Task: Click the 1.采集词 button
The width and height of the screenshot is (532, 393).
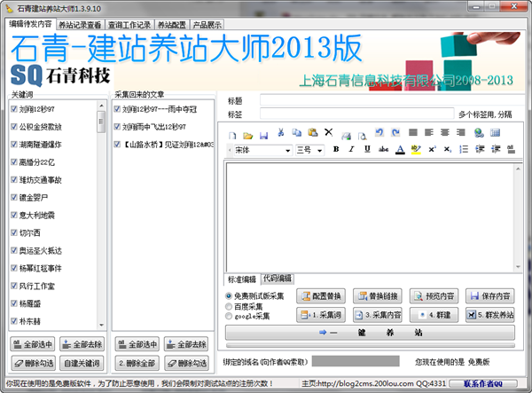Action: click(x=321, y=315)
